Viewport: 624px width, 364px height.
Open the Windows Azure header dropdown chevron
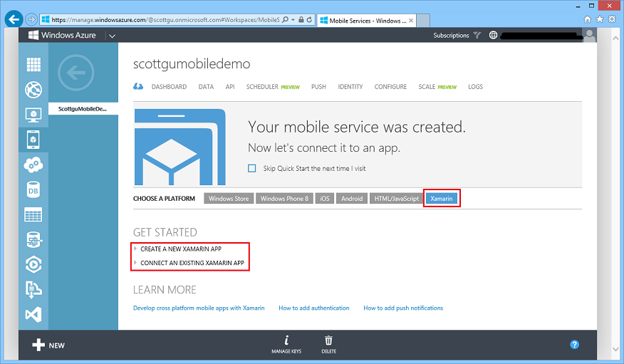(113, 36)
